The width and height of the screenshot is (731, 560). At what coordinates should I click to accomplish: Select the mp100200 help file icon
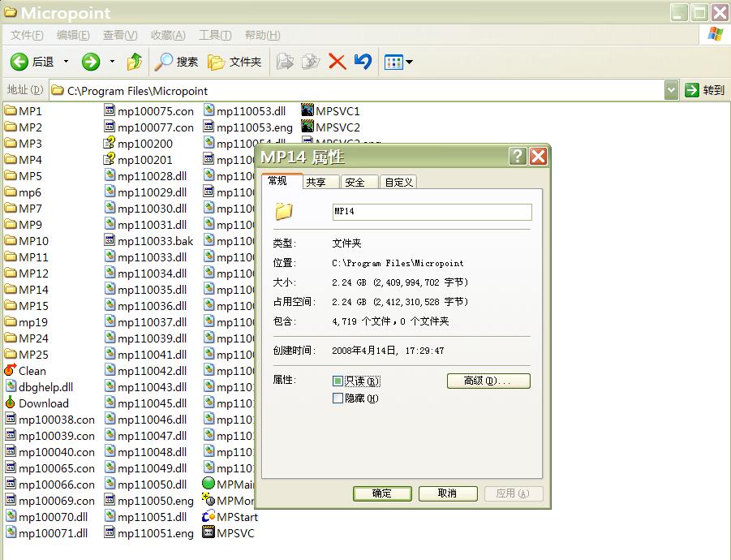110,143
